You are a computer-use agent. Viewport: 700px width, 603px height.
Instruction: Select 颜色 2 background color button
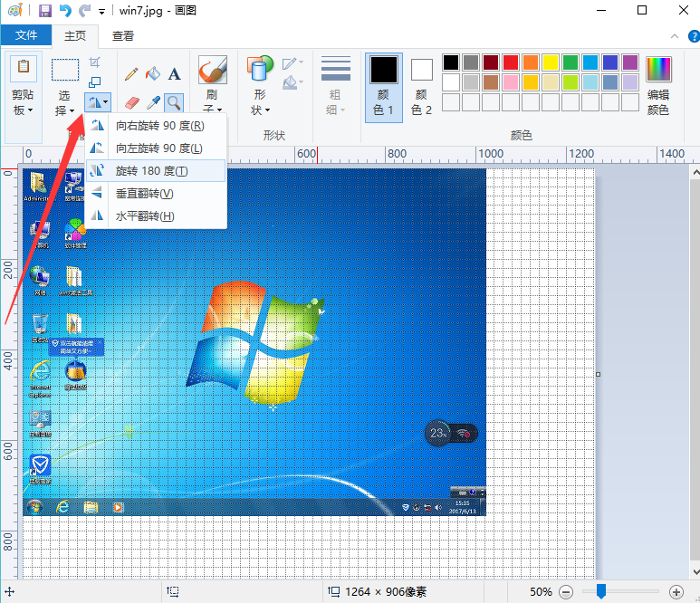[x=421, y=88]
